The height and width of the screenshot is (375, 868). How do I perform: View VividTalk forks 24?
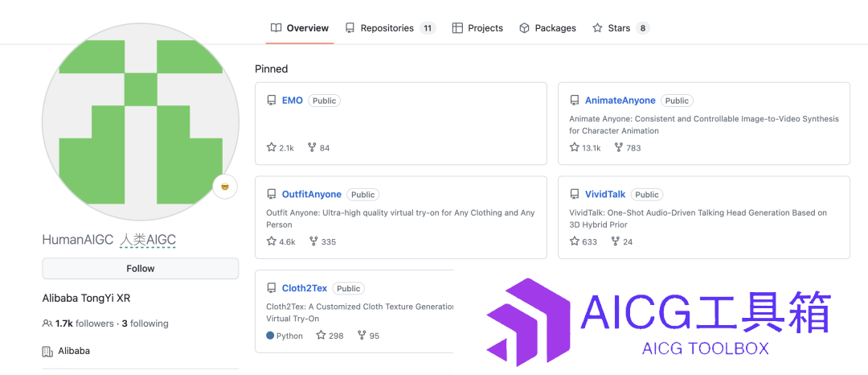tap(621, 241)
